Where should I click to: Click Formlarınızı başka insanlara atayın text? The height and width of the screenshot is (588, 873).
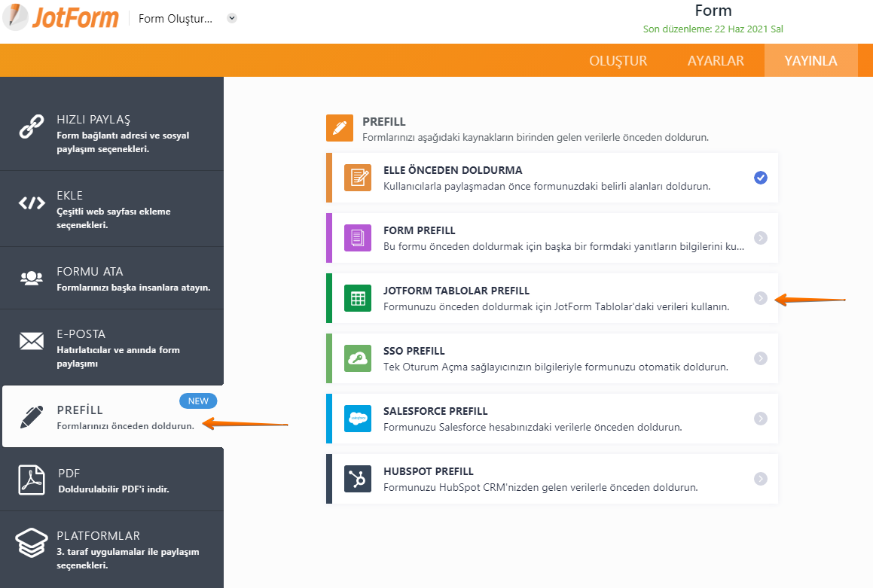click(133, 288)
